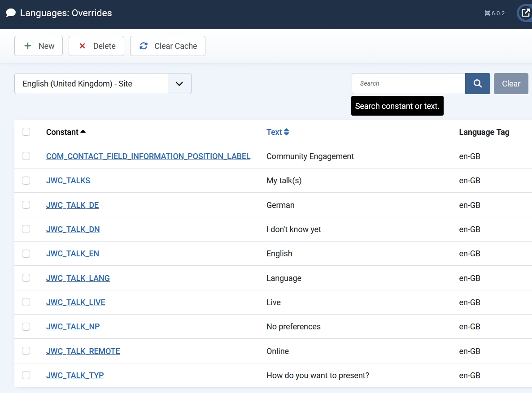The height and width of the screenshot is (393, 532).
Task: Click the New button
Action: 38,46
